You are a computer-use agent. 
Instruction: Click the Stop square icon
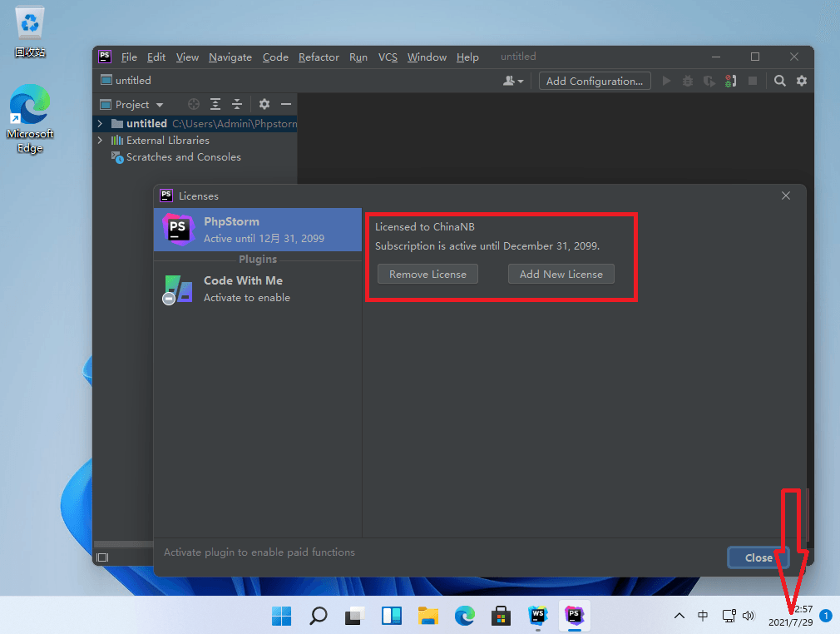coord(753,81)
